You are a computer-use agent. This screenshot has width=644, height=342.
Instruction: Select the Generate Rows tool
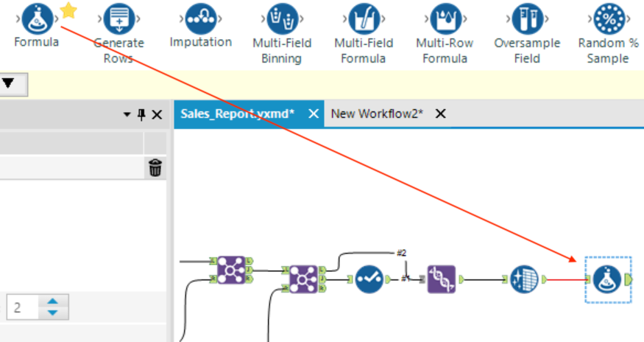click(x=119, y=19)
